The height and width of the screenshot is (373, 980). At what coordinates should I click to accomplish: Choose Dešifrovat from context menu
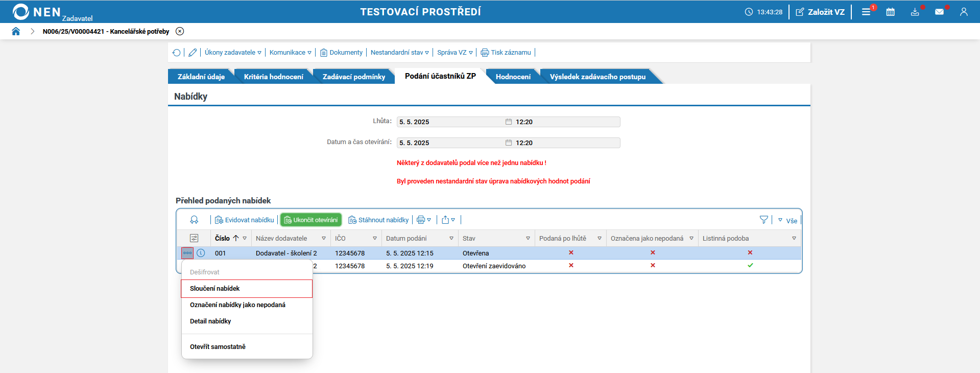[247, 272]
